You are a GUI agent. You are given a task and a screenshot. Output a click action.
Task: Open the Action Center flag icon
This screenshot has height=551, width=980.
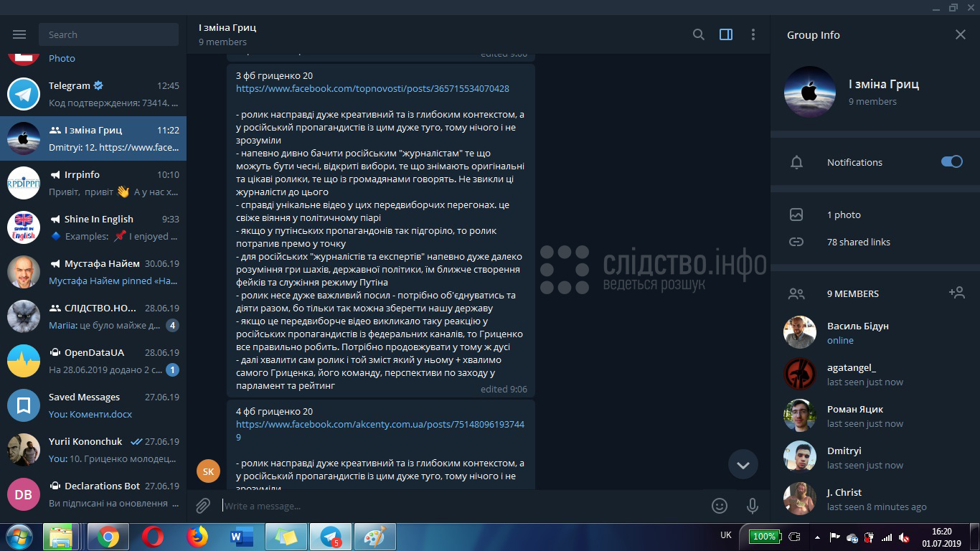click(x=835, y=537)
